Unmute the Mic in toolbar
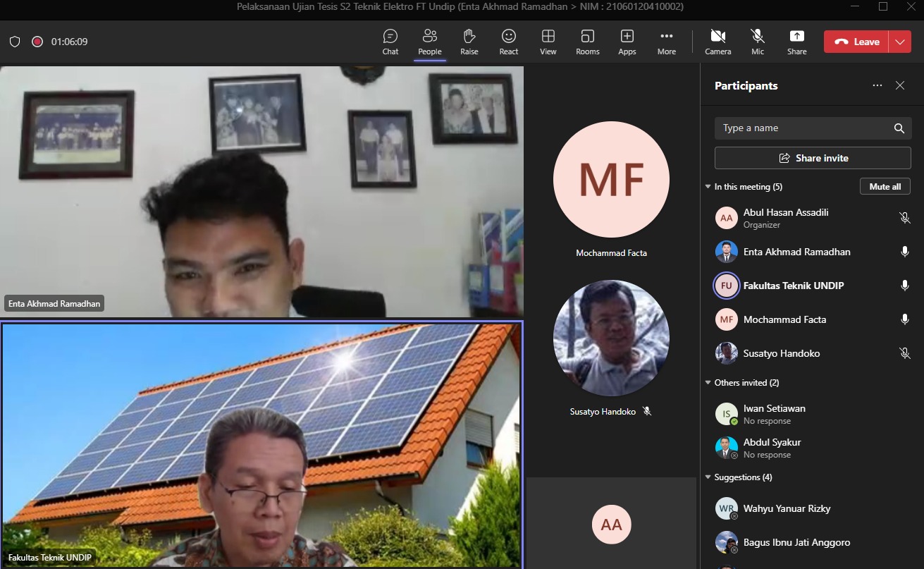 pos(757,42)
